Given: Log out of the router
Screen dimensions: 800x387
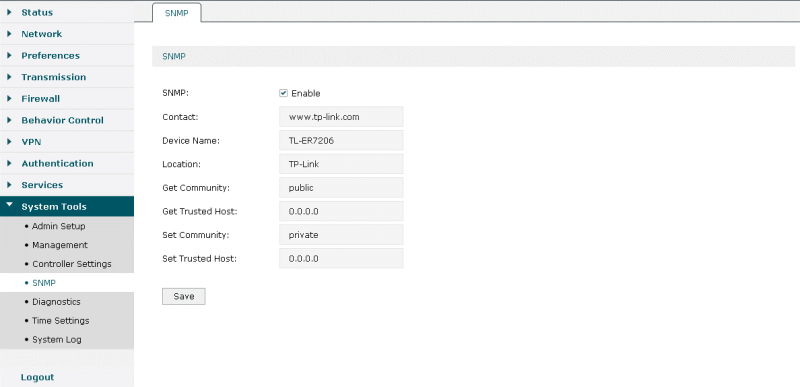Looking at the screenshot, I should click(x=37, y=377).
